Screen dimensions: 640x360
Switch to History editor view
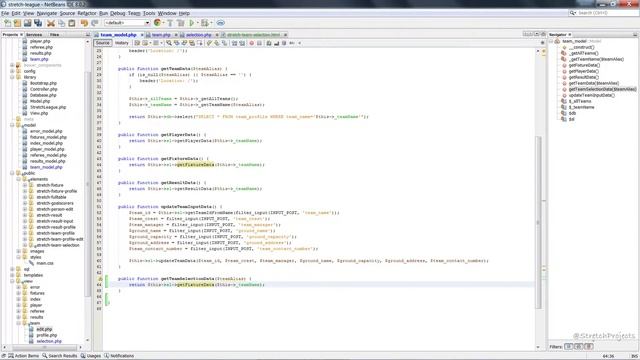(x=121, y=43)
